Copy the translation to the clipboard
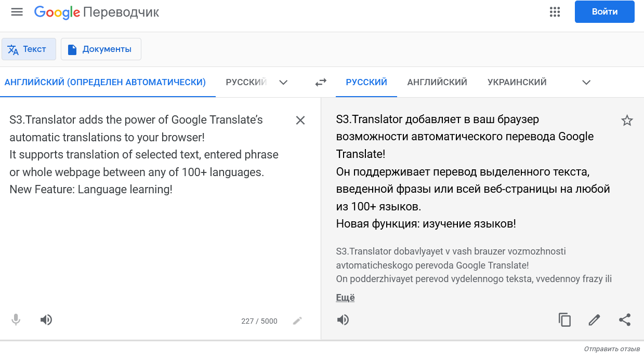 click(564, 320)
